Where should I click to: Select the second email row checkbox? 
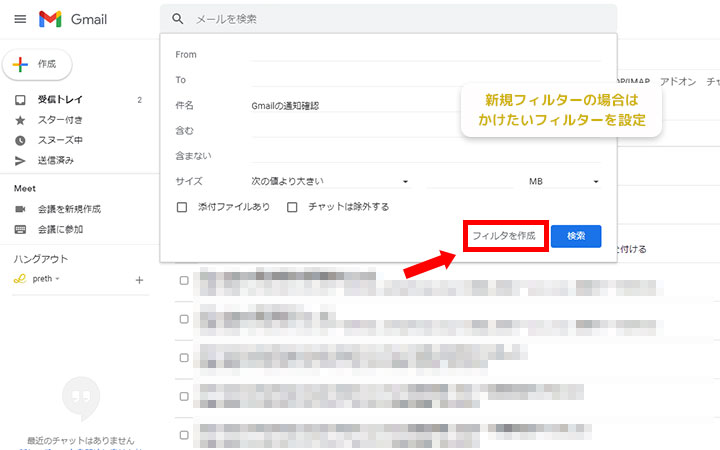[x=184, y=319]
